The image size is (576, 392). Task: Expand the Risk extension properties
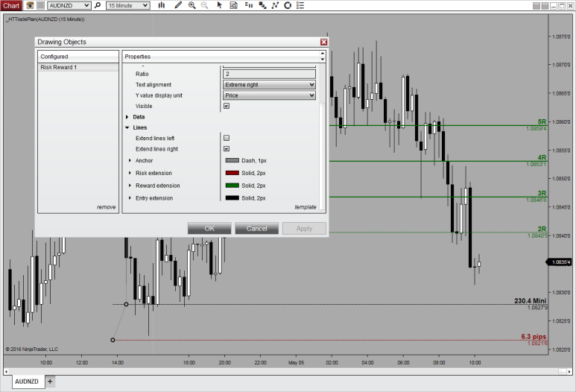[x=130, y=173]
